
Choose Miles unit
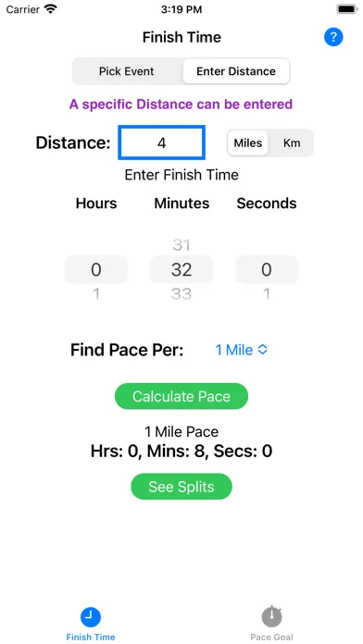tap(248, 142)
